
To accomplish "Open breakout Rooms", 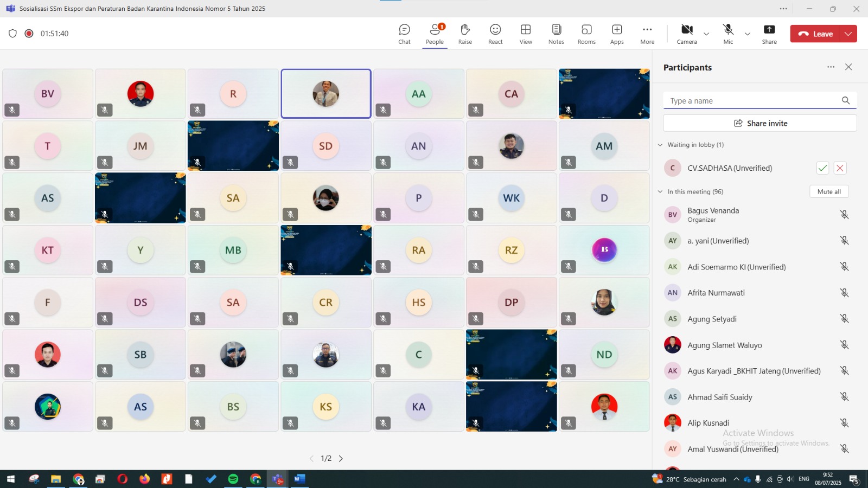I will coord(586,34).
